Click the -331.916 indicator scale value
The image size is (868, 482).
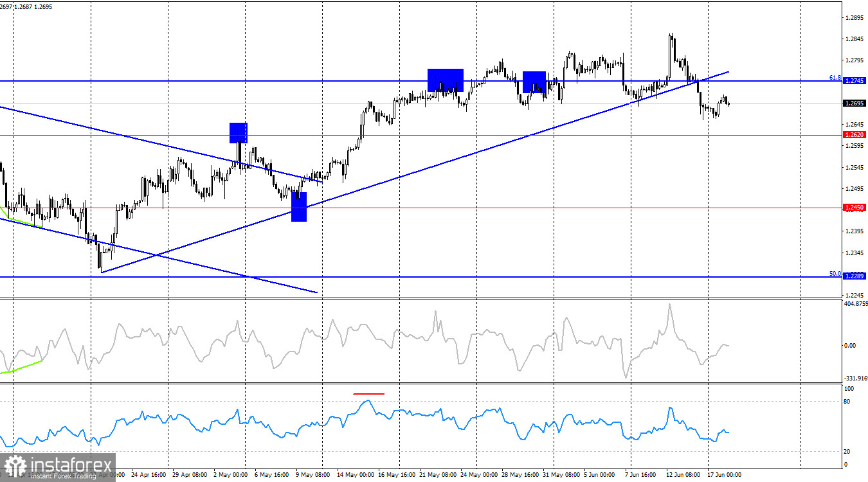point(856,379)
